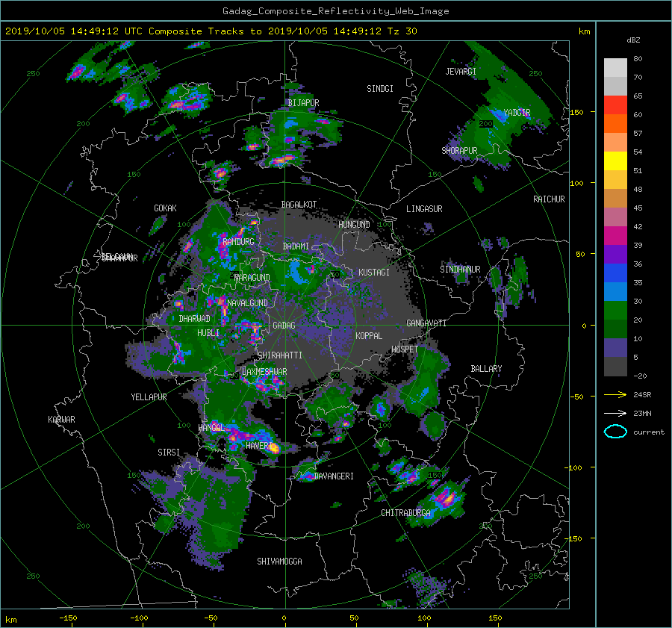The height and width of the screenshot is (628, 672).
Task: Click the KOPPAL label
Action: (369, 335)
